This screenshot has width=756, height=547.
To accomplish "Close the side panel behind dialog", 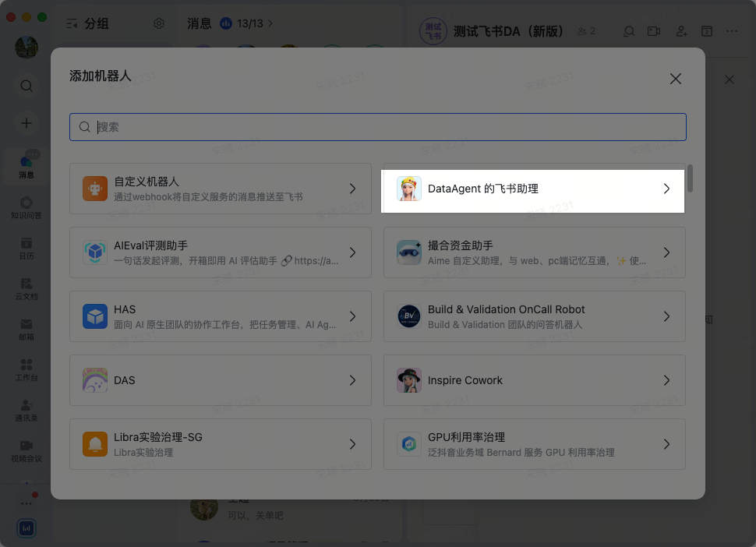I will point(729,79).
